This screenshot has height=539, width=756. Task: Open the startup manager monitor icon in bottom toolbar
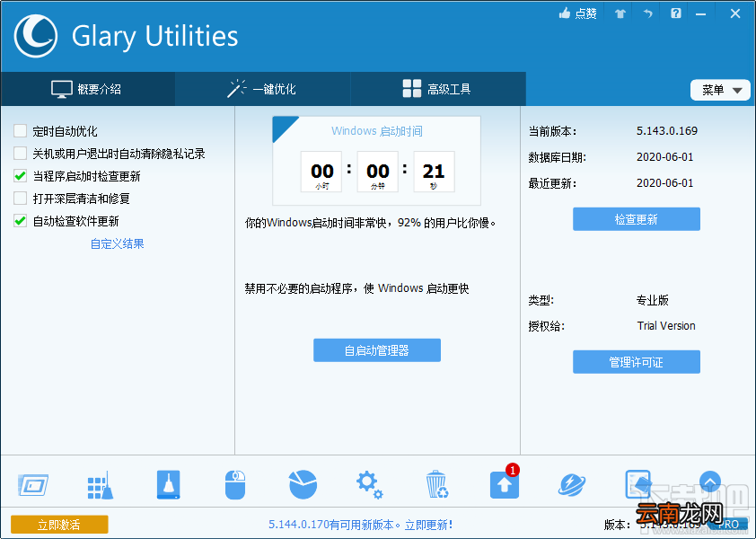(x=33, y=485)
